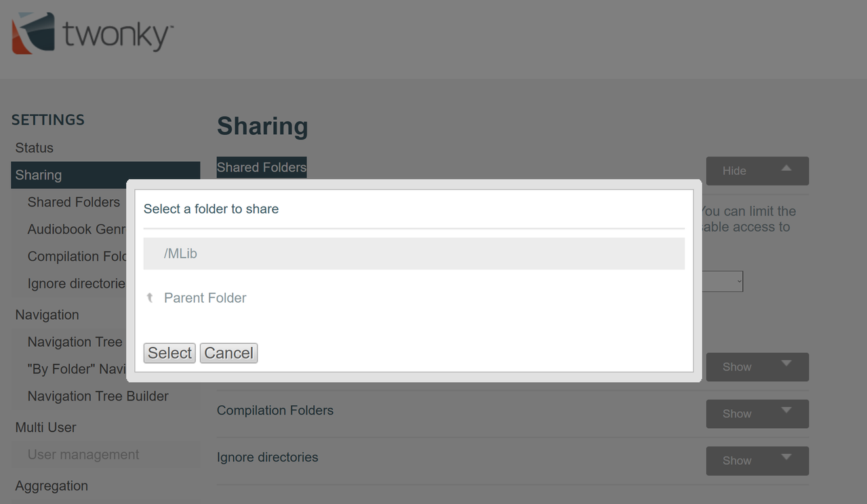Screen dimensions: 867x504
Task: Open Ignore directories sidebar item
Action: point(77,283)
